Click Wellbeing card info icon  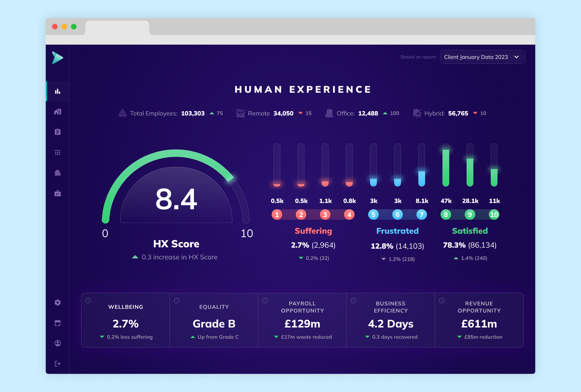(88, 301)
